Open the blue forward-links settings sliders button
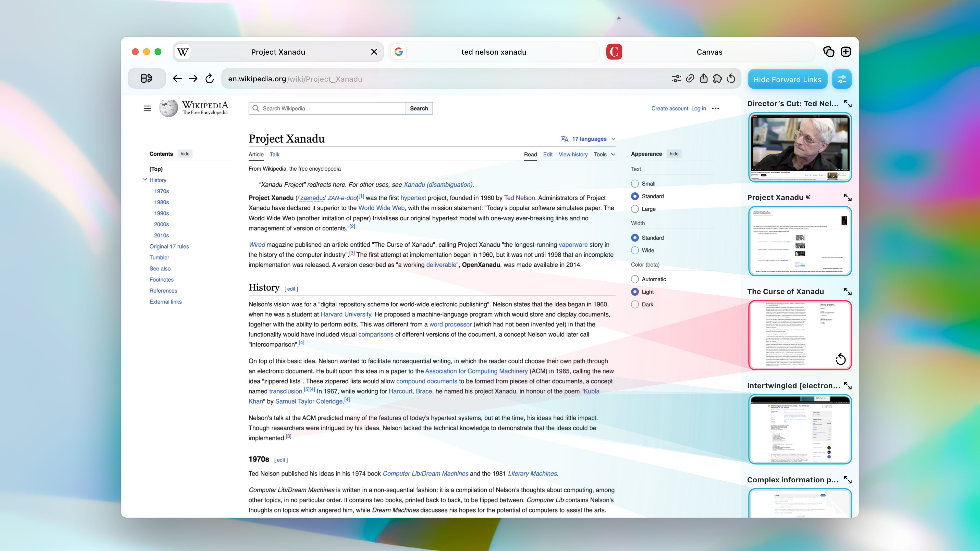Viewport: 980px width, 551px height. [x=841, y=79]
